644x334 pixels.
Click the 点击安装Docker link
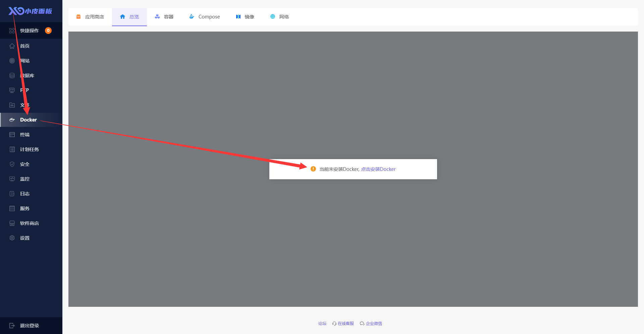(x=378, y=169)
